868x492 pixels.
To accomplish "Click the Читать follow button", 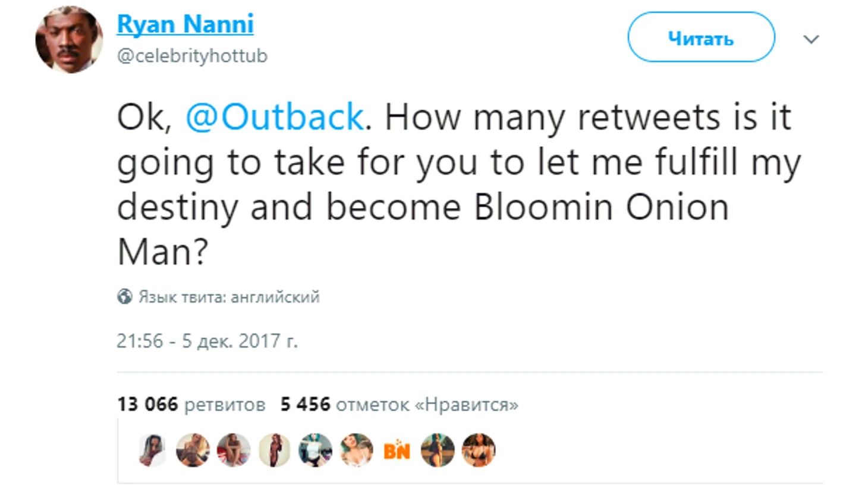I will pos(700,37).
